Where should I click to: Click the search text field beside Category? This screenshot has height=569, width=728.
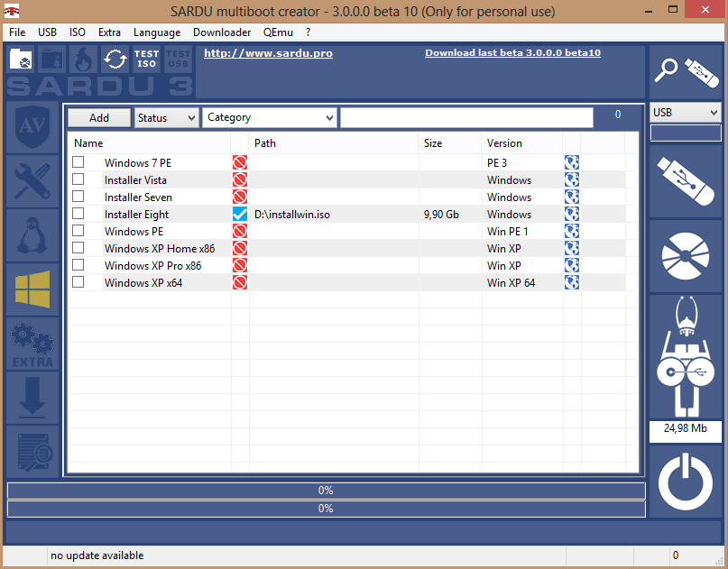pos(466,118)
